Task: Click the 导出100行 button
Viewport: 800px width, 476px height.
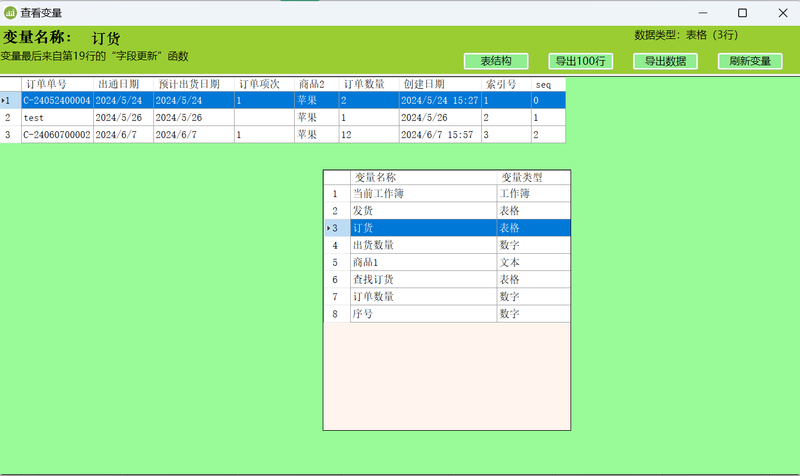Action: pyautogui.click(x=581, y=61)
